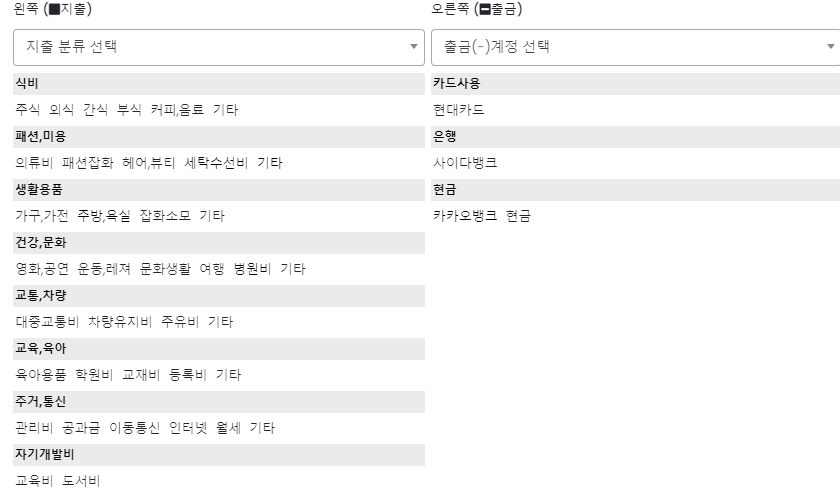Click the arrow on the 지출 분류 dropdown
Screen dimensions: 840x499
coord(414,47)
